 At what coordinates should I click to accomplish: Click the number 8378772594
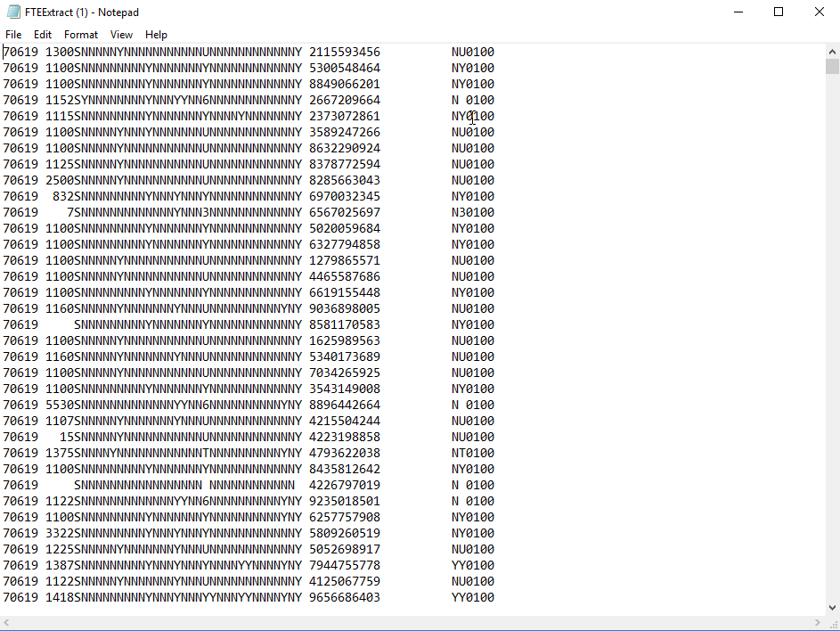[345, 165]
